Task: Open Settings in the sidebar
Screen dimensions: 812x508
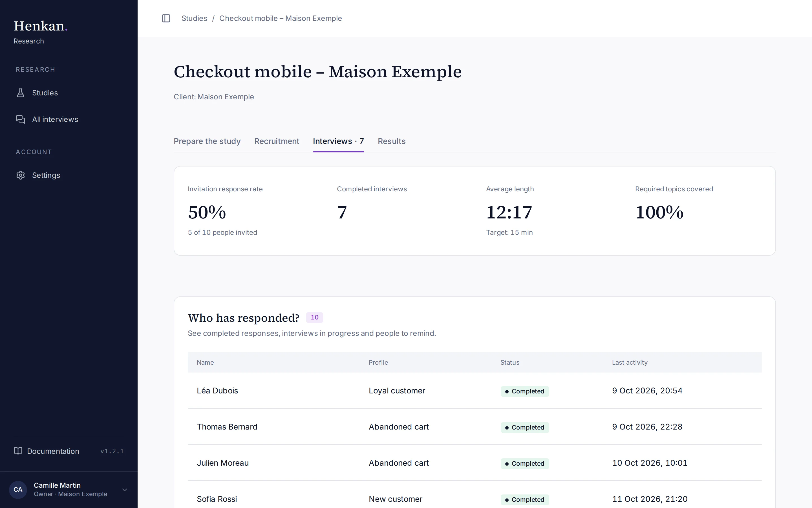Action: pyautogui.click(x=46, y=175)
